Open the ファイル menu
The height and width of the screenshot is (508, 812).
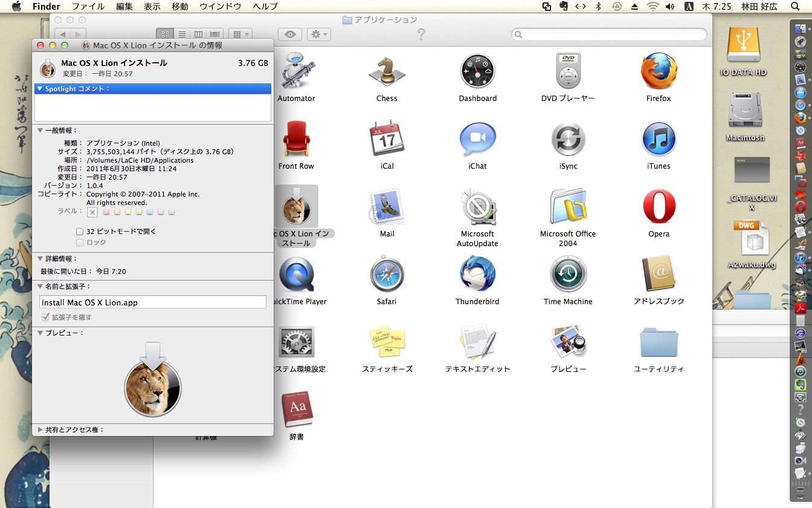[88, 7]
